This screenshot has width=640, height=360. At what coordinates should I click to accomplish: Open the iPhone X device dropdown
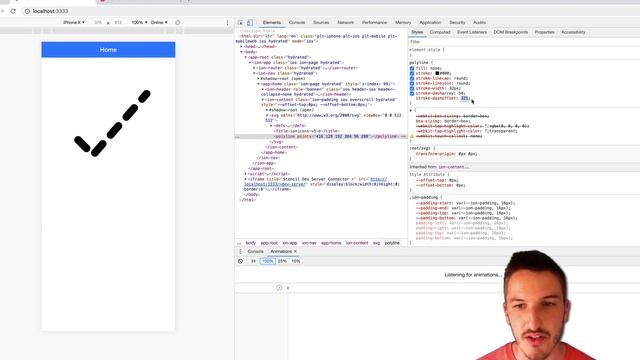(x=74, y=22)
